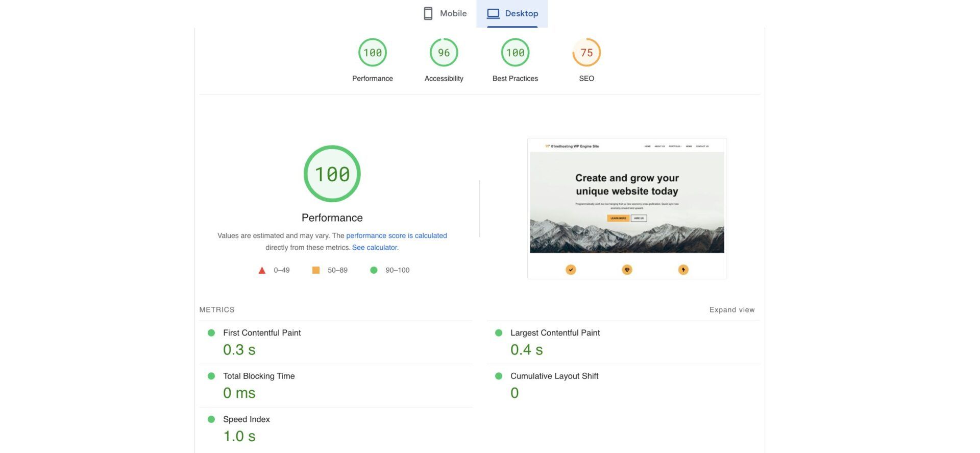Select the Desktop tab
This screenshot has width=980, height=453.
coord(512,14)
